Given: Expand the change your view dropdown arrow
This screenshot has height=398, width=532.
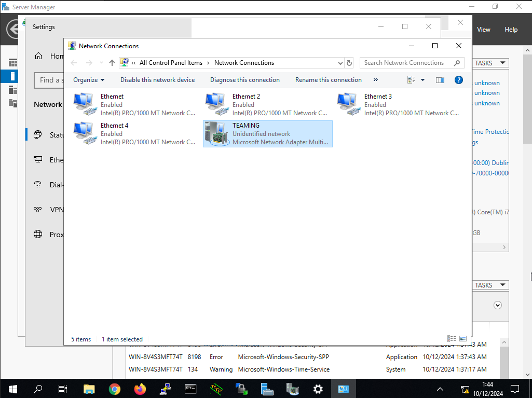Looking at the screenshot, I should pos(422,80).
